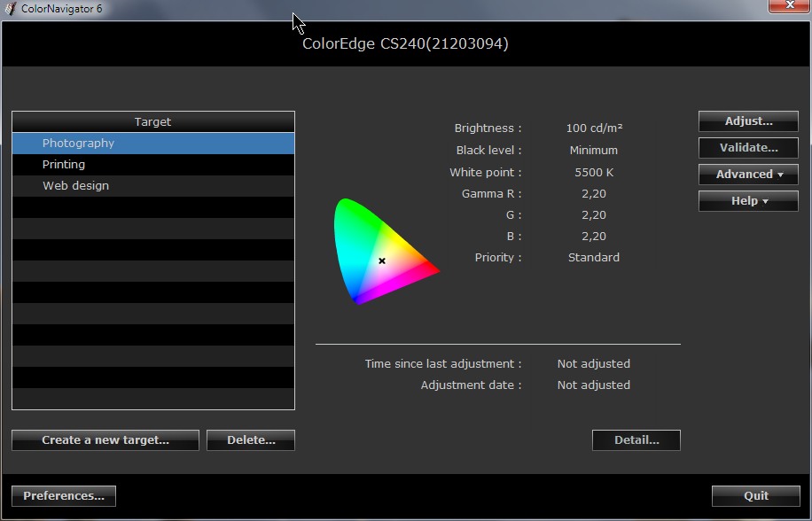Open Preferences
Screen dimensions: 812x521
pos(64,495)
